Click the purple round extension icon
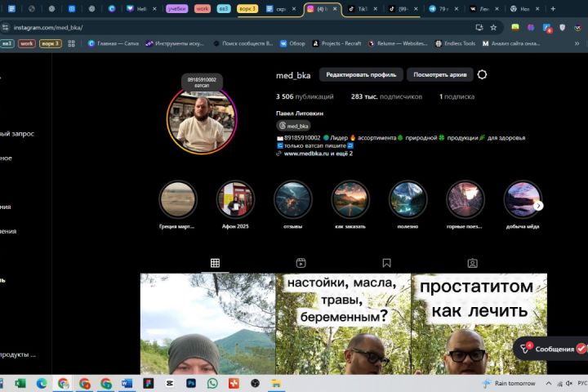The width and height of the screenshot is (588, 392). click(x=531, y=28)
